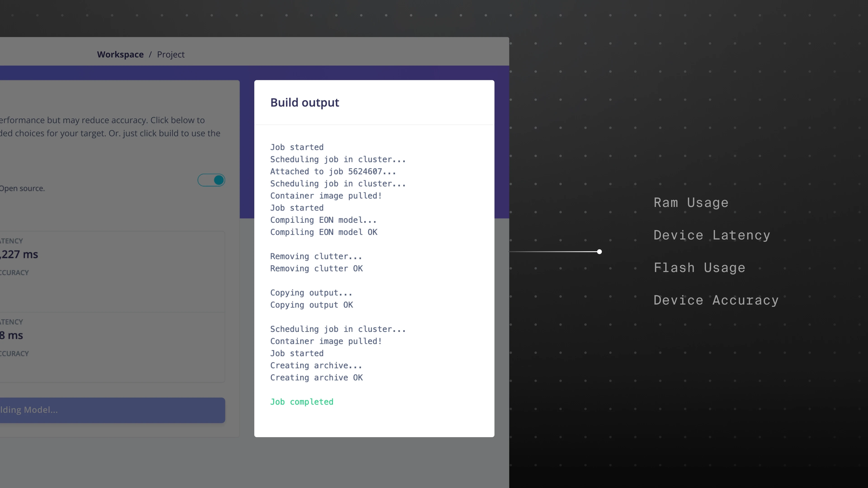Click the Copying output OK line
Image resolution: width=868 pixels, height=488 pixels.
pyautogui.click(x=311, y=305)
